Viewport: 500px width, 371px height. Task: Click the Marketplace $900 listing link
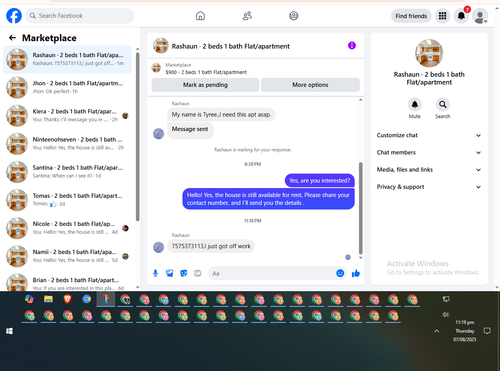206,68
